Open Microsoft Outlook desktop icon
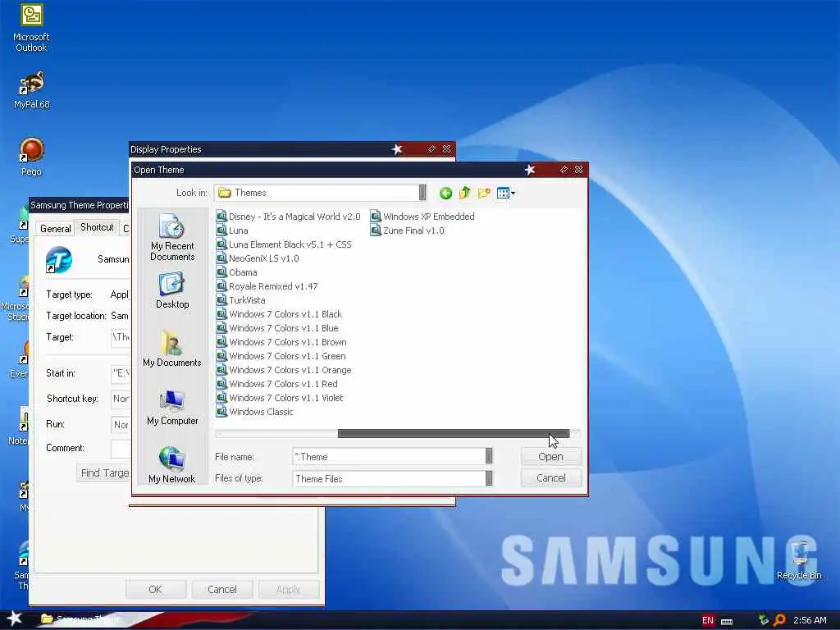Image resolution: width=840 pixels, height=630 pixels. pos(31,28)
